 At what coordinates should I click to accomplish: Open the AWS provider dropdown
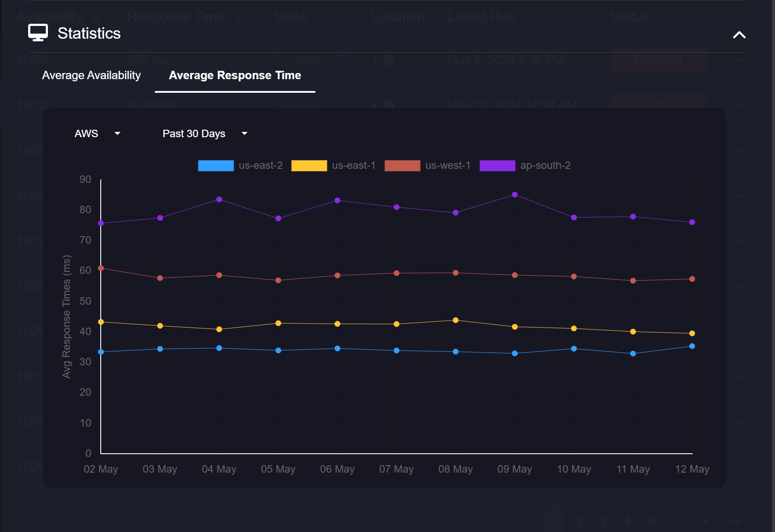click(97, 134)
